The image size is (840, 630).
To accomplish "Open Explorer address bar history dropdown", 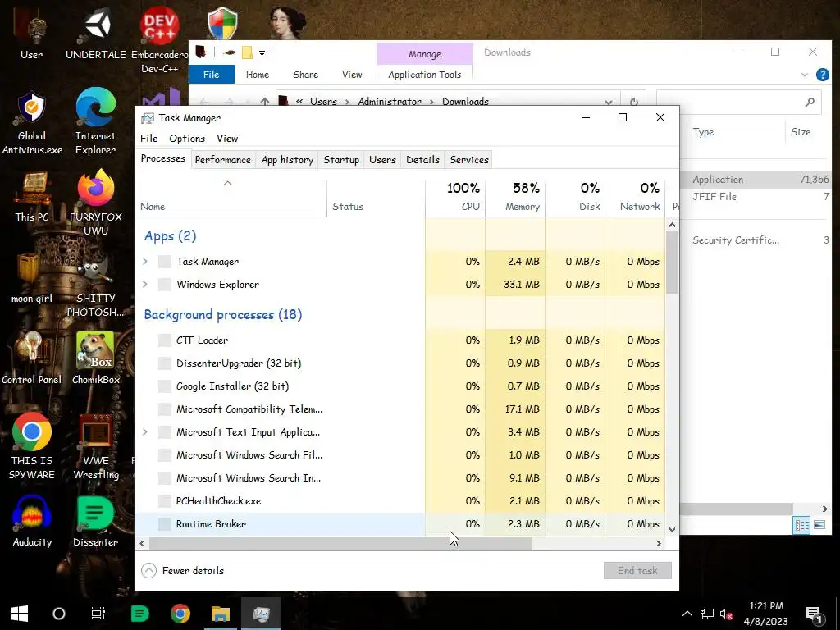I will point(609,101).
